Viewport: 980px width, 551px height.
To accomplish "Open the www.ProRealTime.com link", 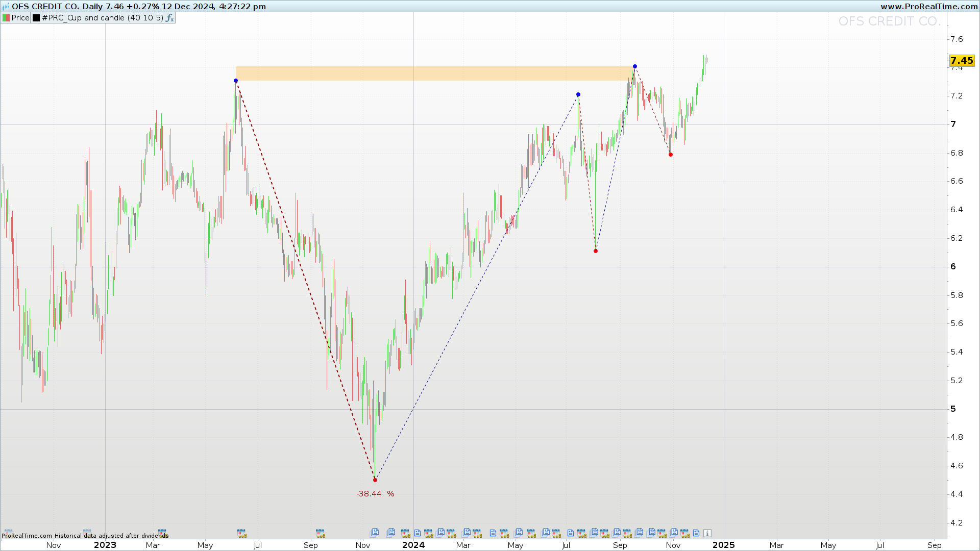I will (928, 7).
